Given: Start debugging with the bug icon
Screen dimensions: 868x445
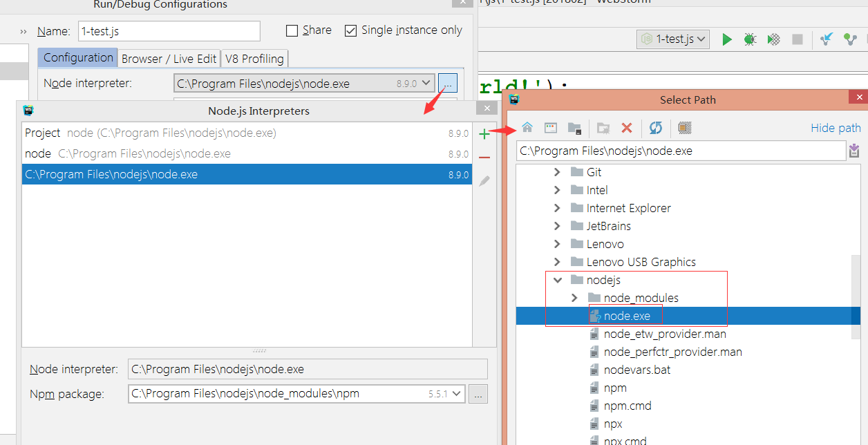Looking at the screenshot, I should [x=750, y=39].
